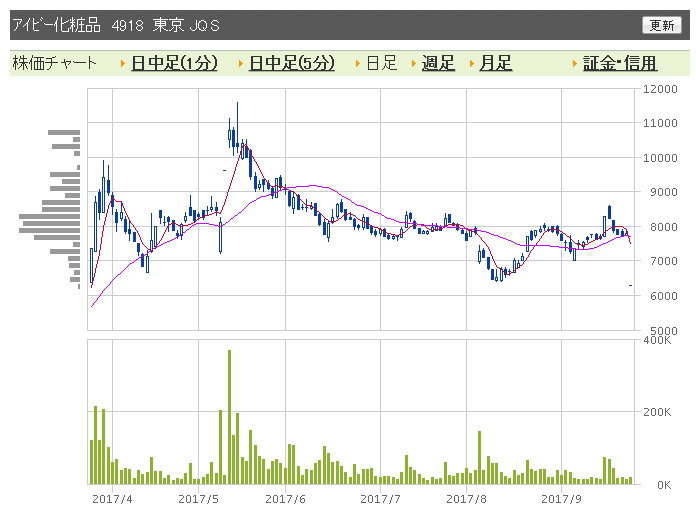Image resolution: width=696 pixels, height=526 pixels.
Task: Click the 6000 price axis label
Action: [x=664, y=296]
